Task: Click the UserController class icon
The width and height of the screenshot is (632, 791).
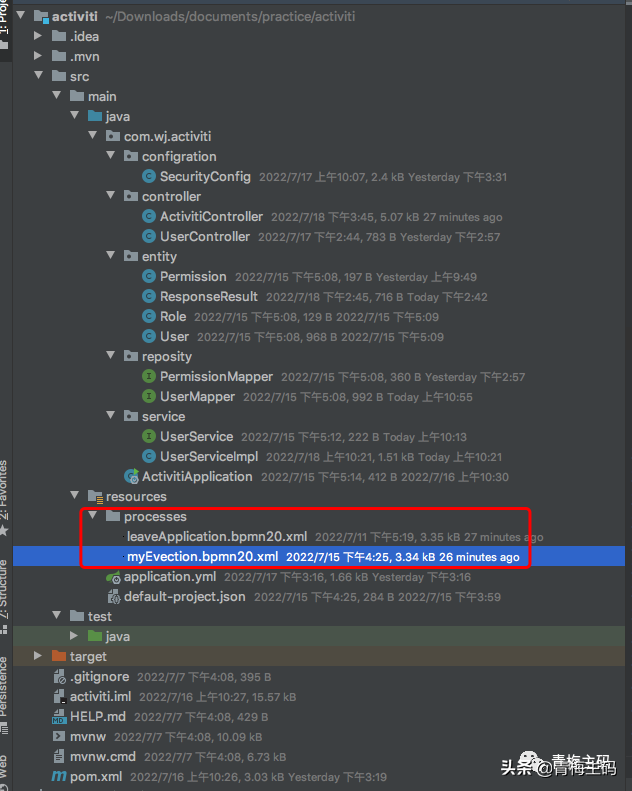Action: [149, 236]
